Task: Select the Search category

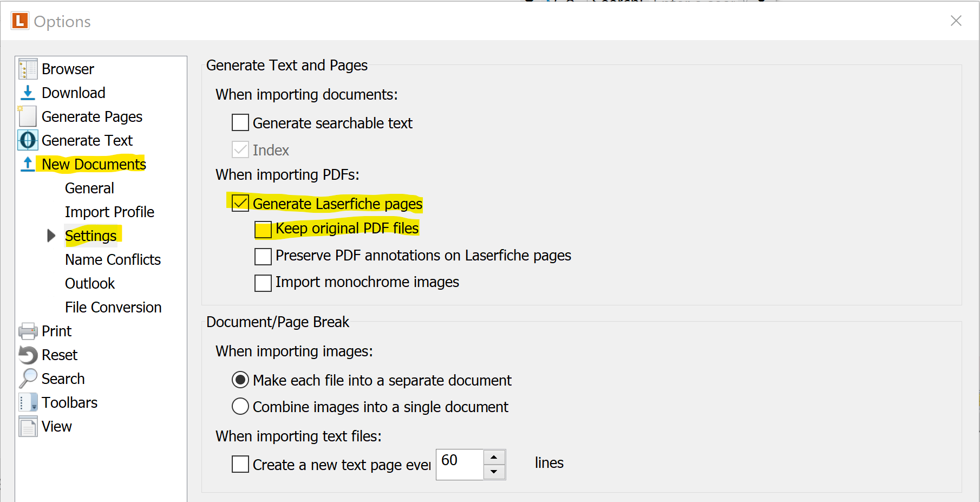Action: click(x=63, y=379)
